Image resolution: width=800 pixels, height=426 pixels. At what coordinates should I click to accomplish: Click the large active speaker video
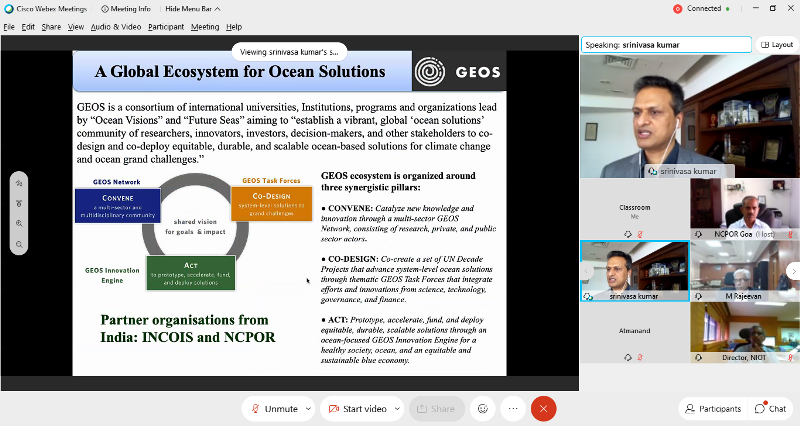[690, 116]
